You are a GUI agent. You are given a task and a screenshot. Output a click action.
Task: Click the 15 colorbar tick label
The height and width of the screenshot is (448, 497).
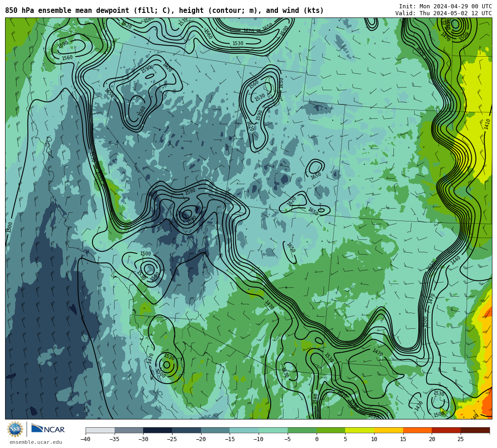coord(403,439)
